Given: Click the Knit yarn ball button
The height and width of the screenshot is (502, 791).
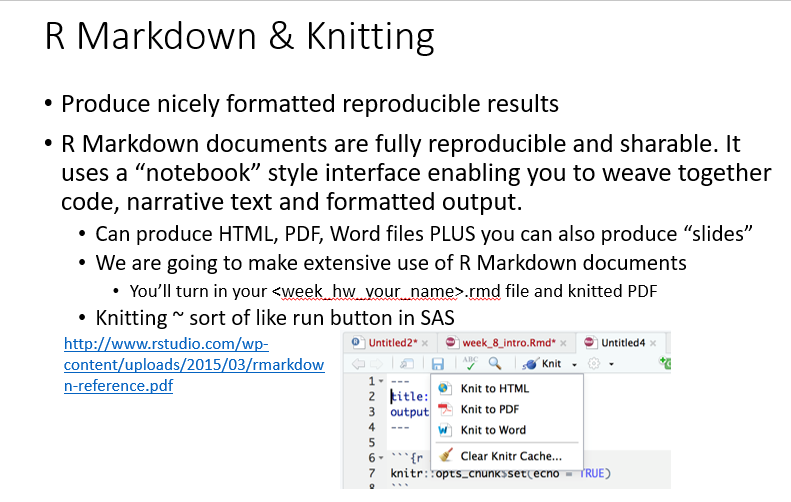Looking at the screenshot, I should 542,364.
